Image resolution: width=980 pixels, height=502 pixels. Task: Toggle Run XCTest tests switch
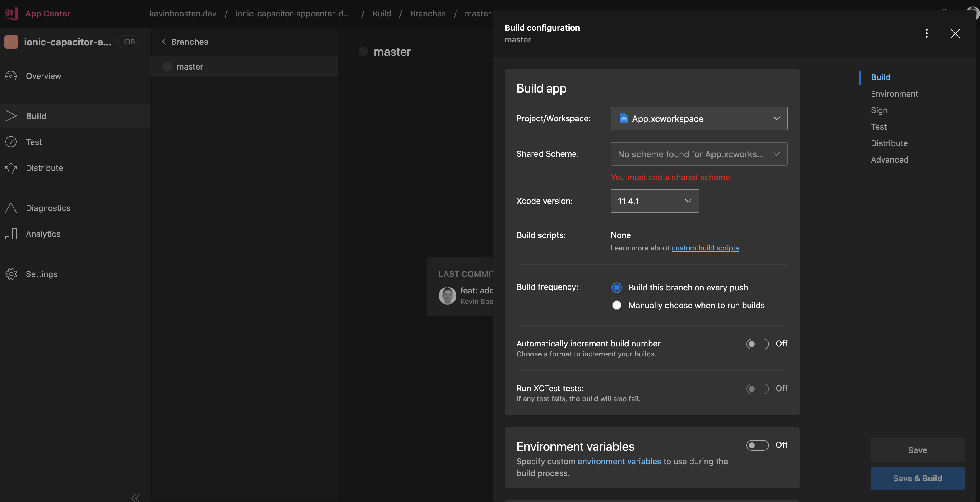tap(757, 389)
